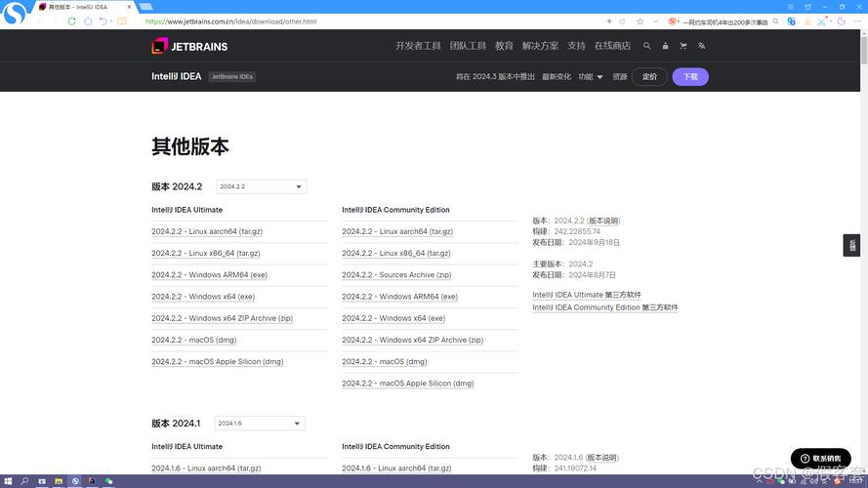
Task: Open feedback side tab on right edge
Action: click(851, 245)
